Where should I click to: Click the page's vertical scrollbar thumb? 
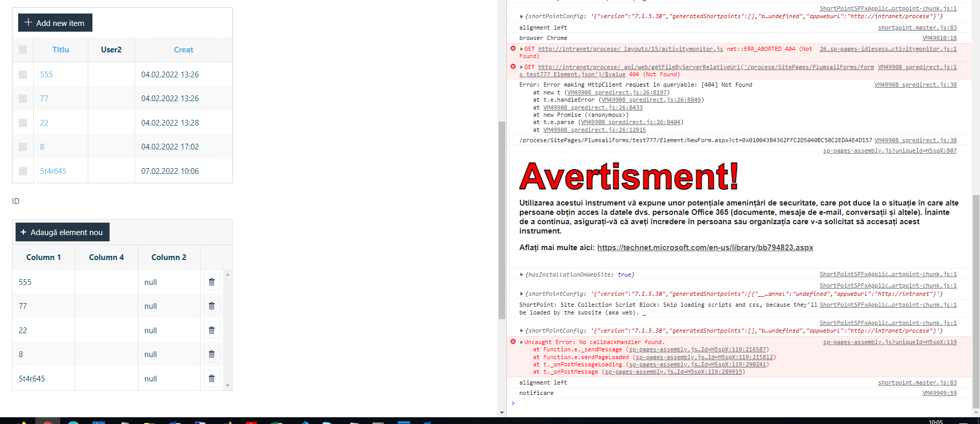[502, 218]
